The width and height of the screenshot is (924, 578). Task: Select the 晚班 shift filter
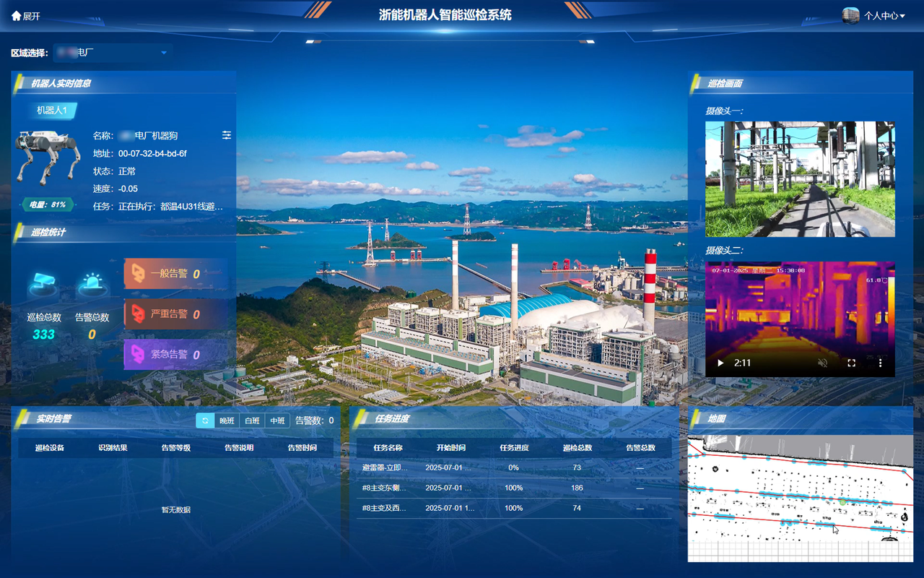227,420
